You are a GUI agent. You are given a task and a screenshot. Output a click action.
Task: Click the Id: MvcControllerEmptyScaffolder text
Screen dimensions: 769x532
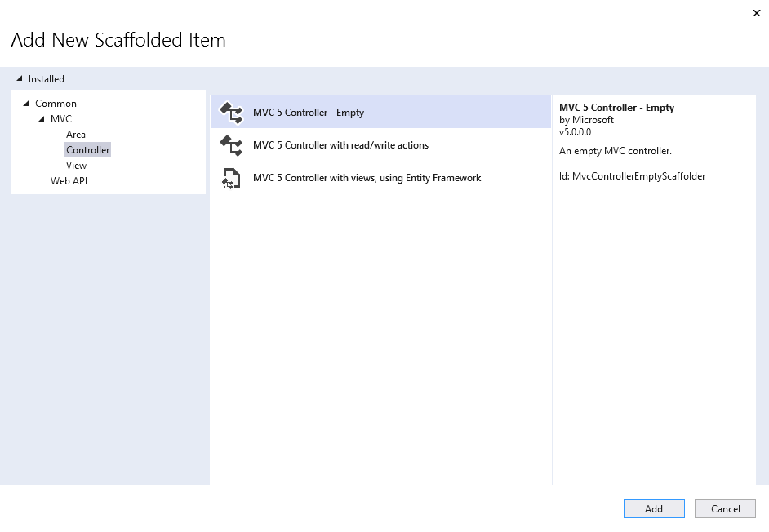pos(632,176)
